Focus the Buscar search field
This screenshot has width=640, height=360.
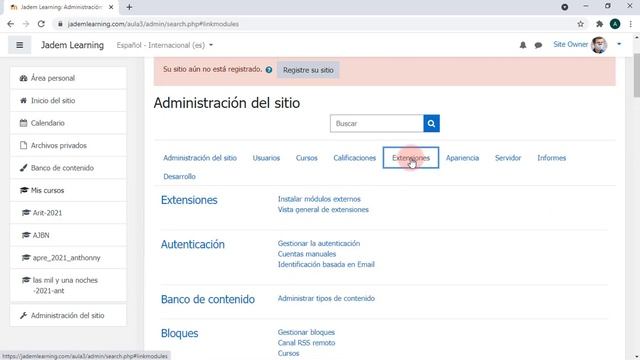tap(377, 123)
